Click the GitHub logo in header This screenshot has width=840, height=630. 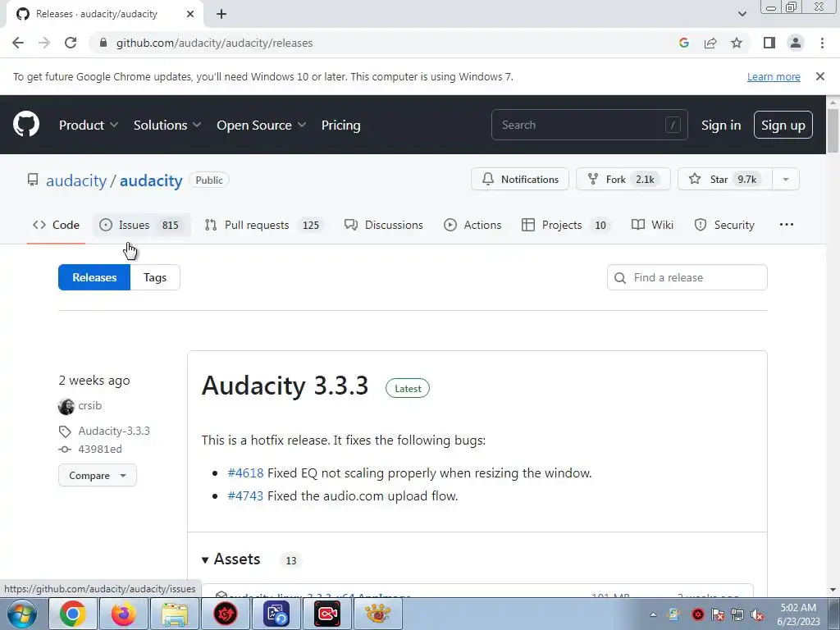pyautogui.click(x=26, y=125)
